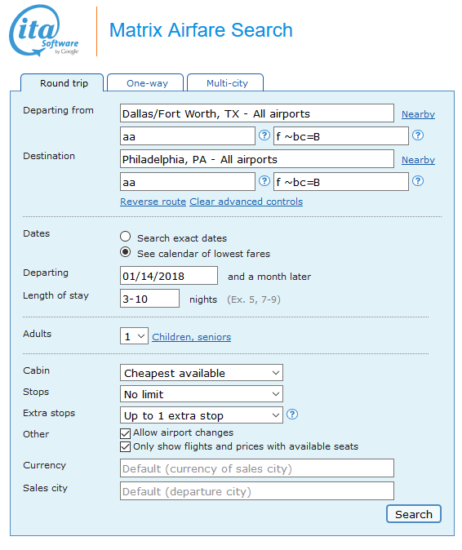The image size is (462, 550).
Task: Open the Stops dropdown
Action: [201, 394]
